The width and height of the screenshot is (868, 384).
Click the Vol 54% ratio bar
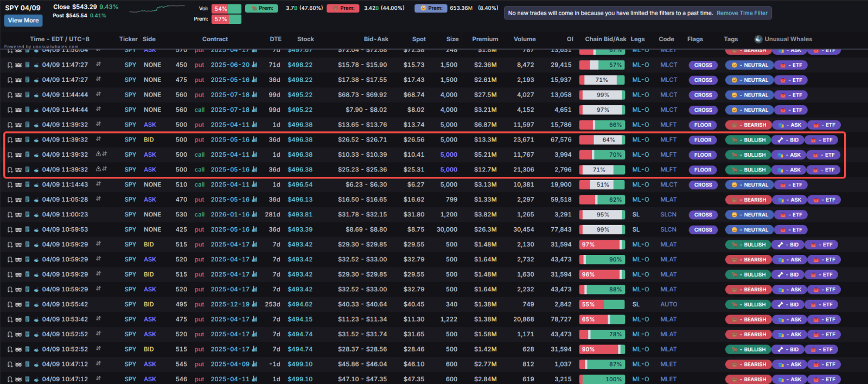[227, 9]
